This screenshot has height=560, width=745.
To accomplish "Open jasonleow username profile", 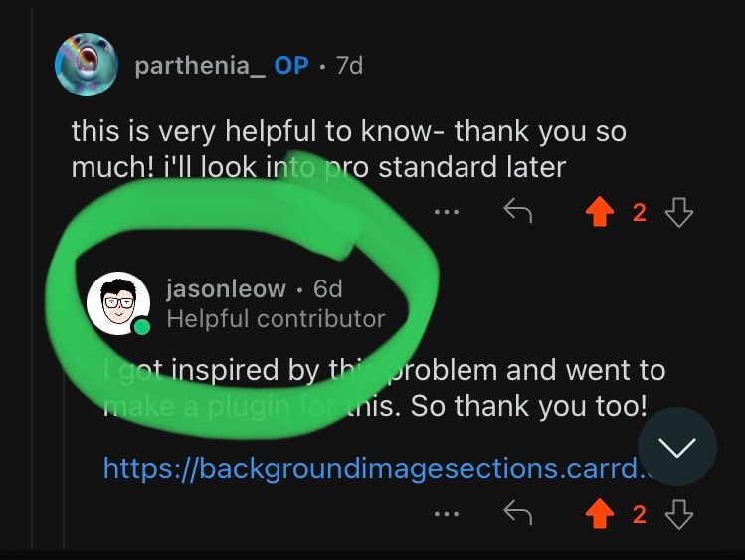I will [x=226, y=288].
